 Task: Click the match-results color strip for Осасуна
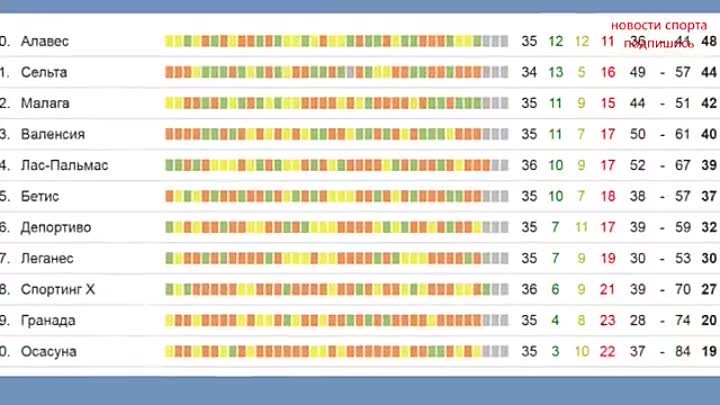pos(336,351)
